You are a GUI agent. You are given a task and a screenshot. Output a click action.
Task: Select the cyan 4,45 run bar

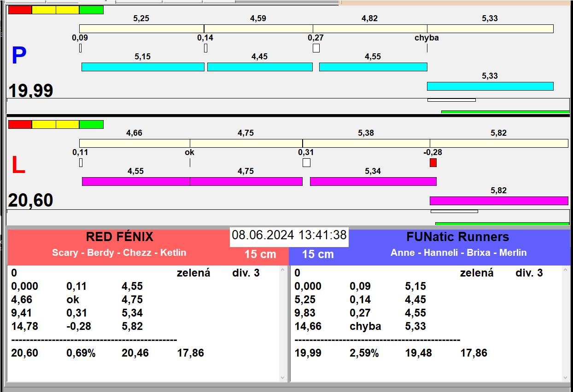(x=260, y=67)
